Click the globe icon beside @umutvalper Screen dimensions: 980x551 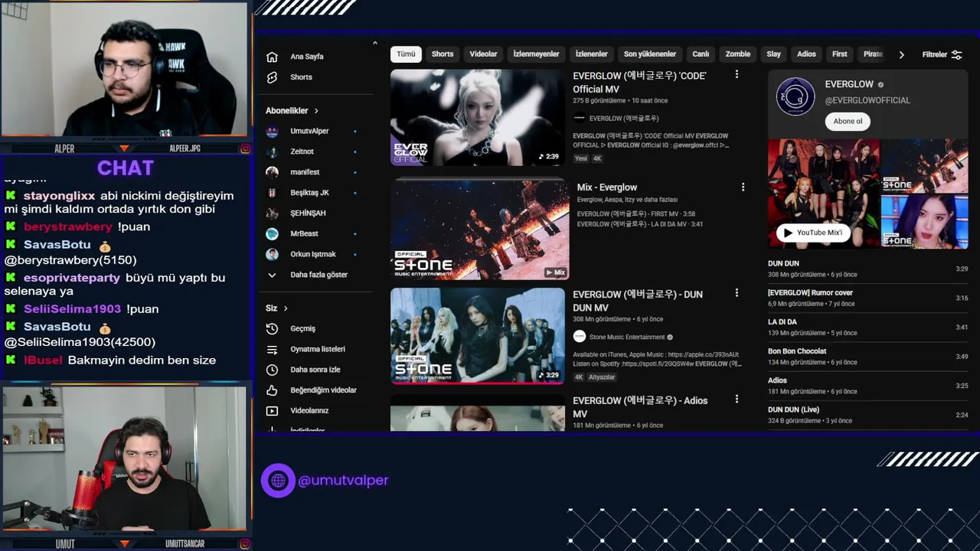278,481
